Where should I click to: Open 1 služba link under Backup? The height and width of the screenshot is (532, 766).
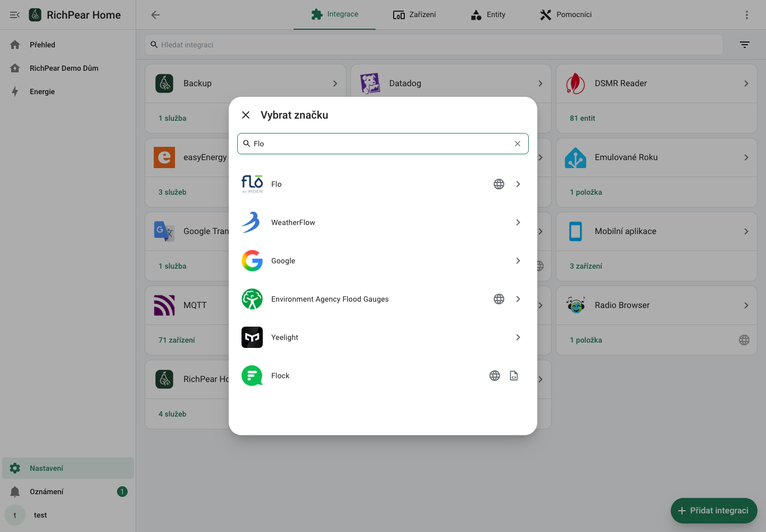pyautogui.click(x=172, y=118)
